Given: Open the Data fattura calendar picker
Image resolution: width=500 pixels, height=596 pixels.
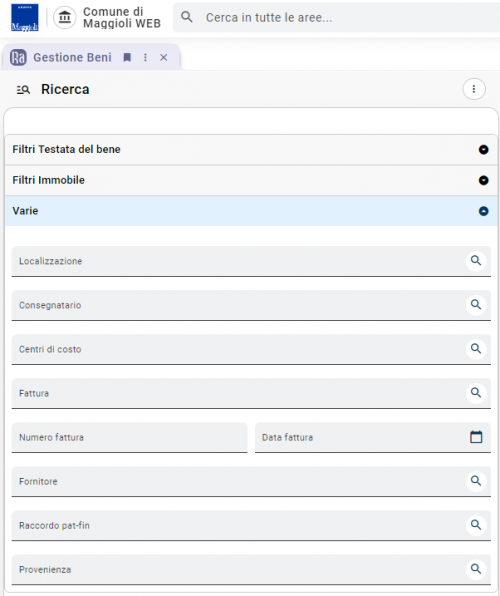Looking at the screenshot, I should pyautogui.click(x=476, y=437).
